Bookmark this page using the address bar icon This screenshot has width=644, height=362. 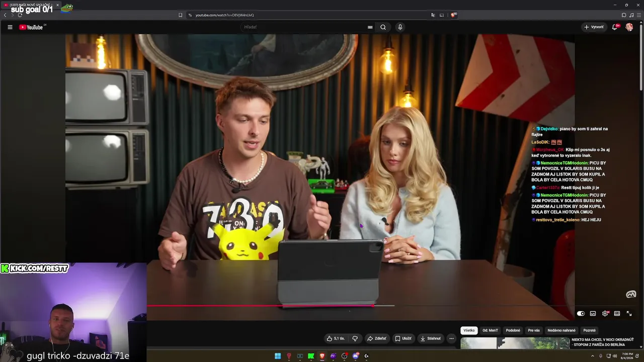[x=180, y=15]
